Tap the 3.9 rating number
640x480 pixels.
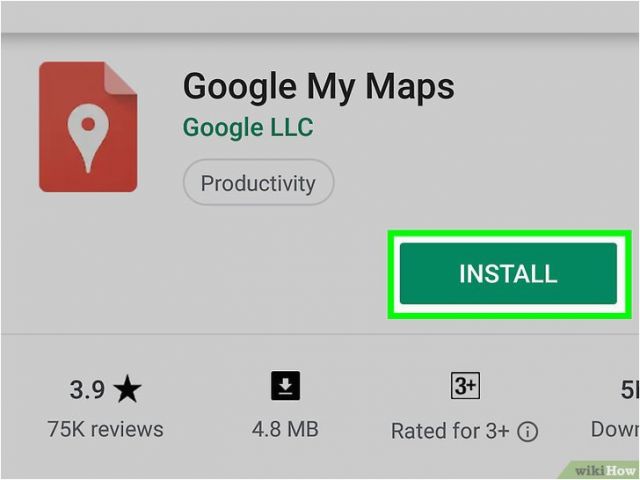[87, 389]
